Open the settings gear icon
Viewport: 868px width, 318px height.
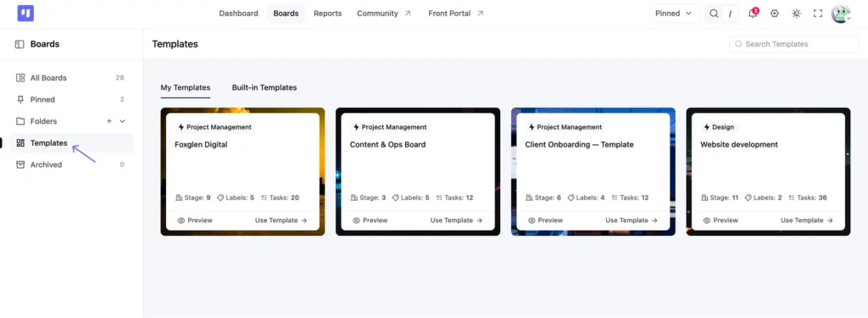coord(775,14)
